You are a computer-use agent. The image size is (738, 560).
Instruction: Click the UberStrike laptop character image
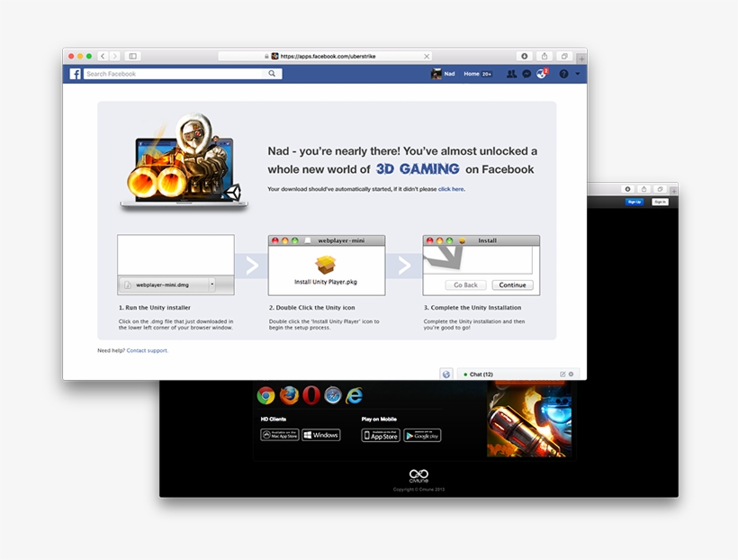point(184,160)
